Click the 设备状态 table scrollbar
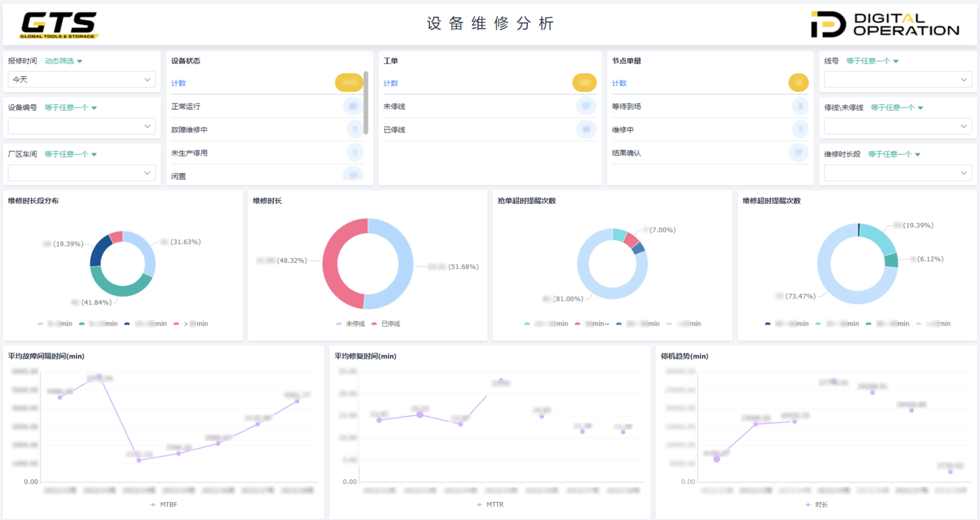 tap(366, 103)
